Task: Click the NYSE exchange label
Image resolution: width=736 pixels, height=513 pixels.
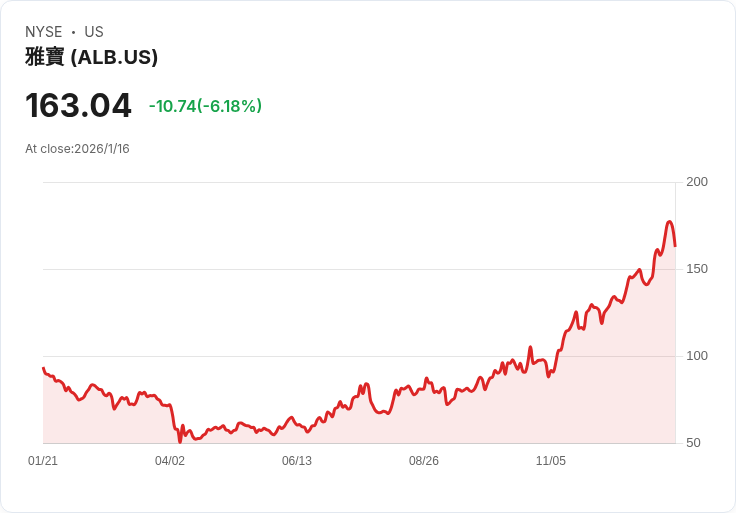Action: pyautogui.click(x=43, y=32)
